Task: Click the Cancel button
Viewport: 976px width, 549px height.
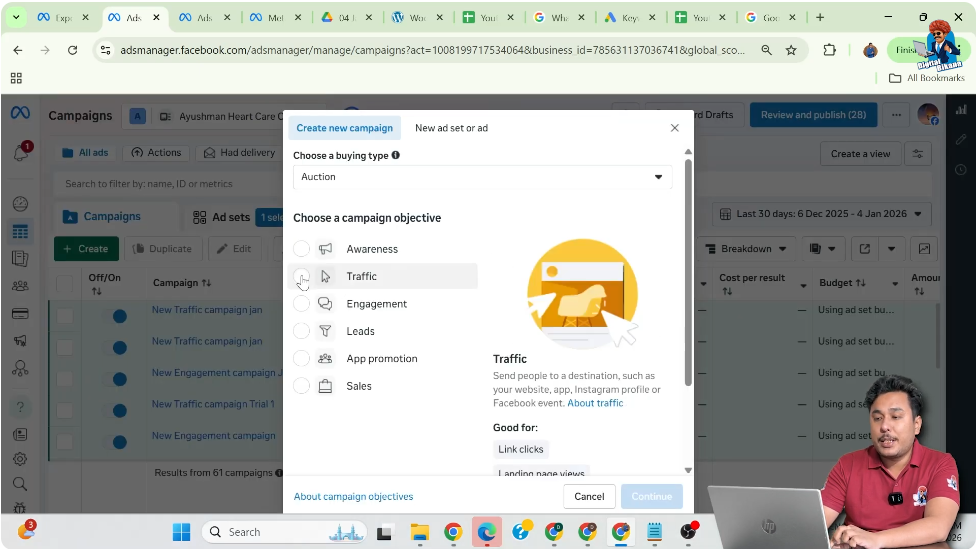Action: coord(589,496)
